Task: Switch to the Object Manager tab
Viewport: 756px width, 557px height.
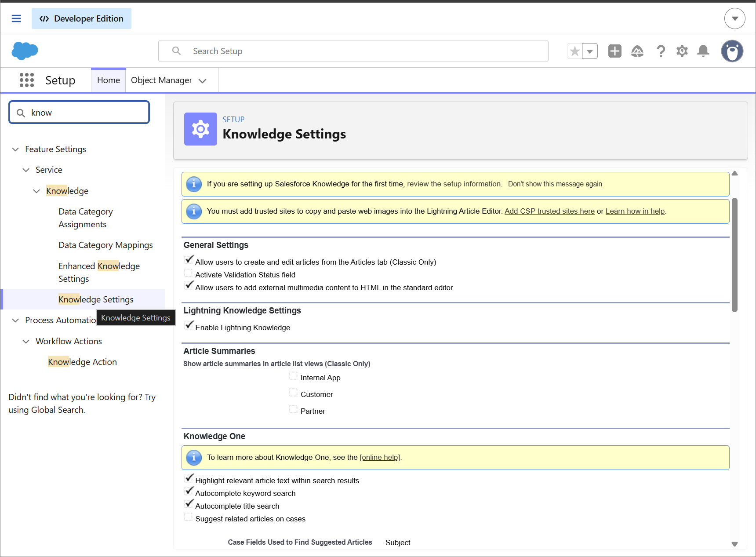Action: click(161, 80)
